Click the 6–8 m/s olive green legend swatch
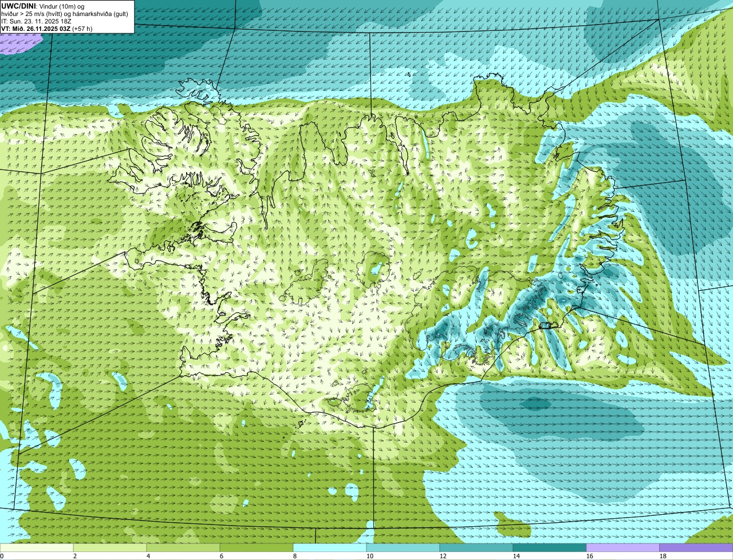733x560 pixels. pos(257,547)
